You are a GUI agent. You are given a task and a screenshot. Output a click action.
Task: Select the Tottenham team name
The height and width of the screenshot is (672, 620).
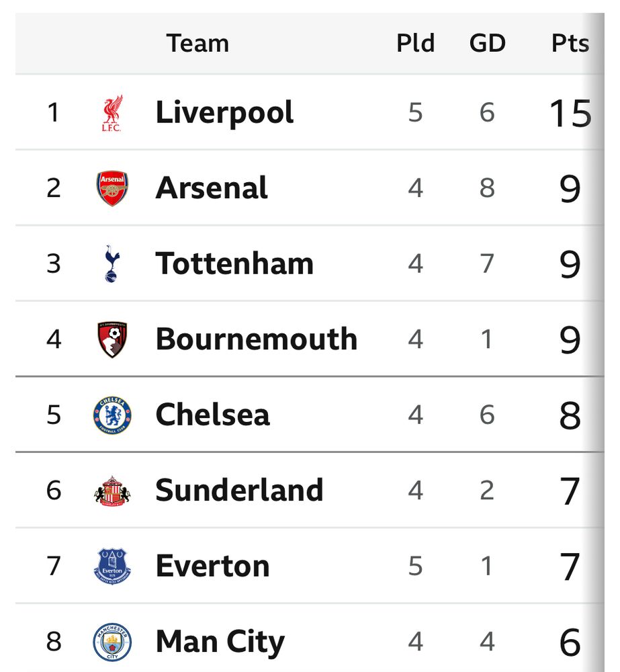point(234,264)
